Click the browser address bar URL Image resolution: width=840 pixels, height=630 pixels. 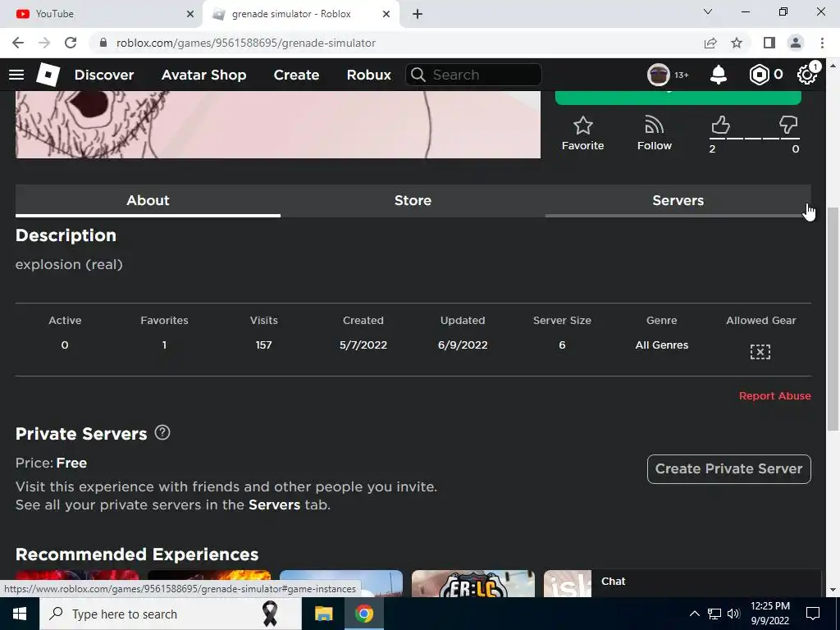coord(246,43)
